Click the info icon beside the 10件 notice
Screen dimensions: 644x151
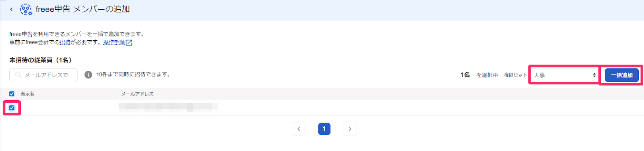[x=88, y=75]
